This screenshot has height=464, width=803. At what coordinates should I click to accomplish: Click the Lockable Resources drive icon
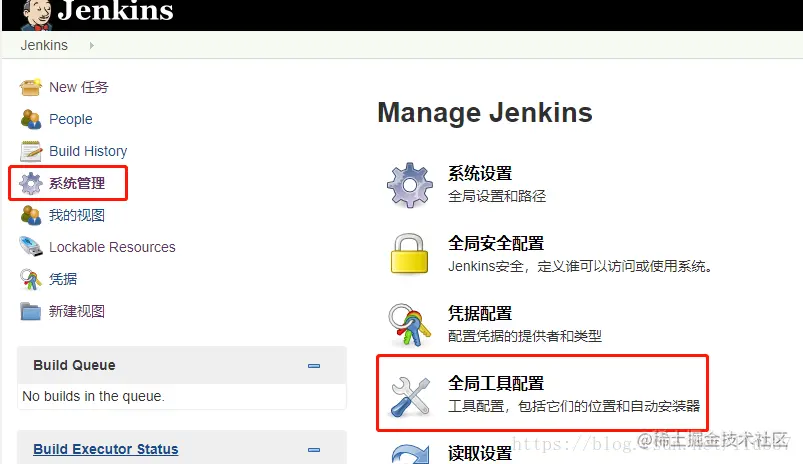point(31,246)
